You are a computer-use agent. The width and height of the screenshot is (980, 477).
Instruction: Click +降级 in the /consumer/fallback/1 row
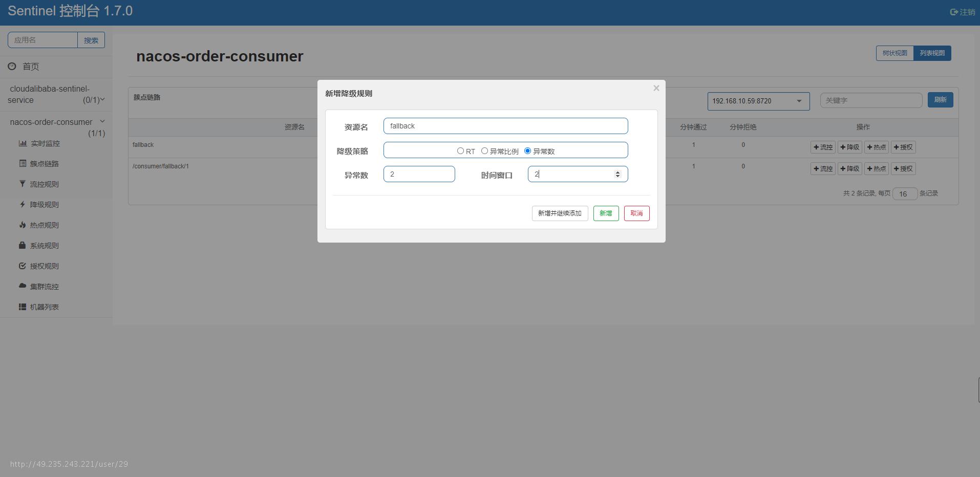[849, 169]
